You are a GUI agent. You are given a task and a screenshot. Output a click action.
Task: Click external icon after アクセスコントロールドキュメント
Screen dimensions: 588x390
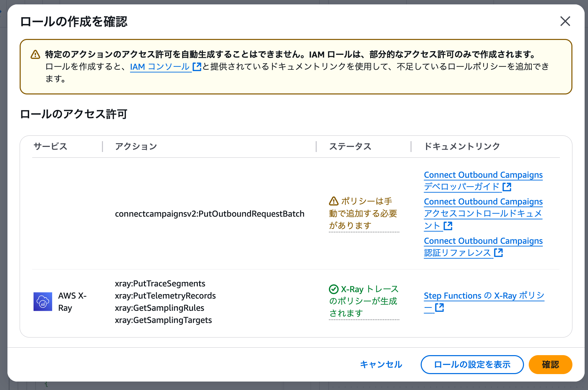(x=448, y=225)
